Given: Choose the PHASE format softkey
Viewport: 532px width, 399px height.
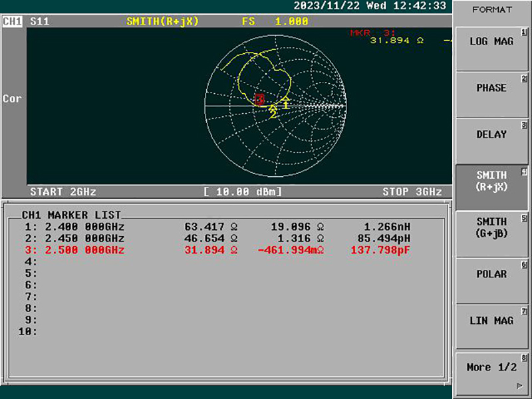Looking at the screenshot, I should 491,95.
